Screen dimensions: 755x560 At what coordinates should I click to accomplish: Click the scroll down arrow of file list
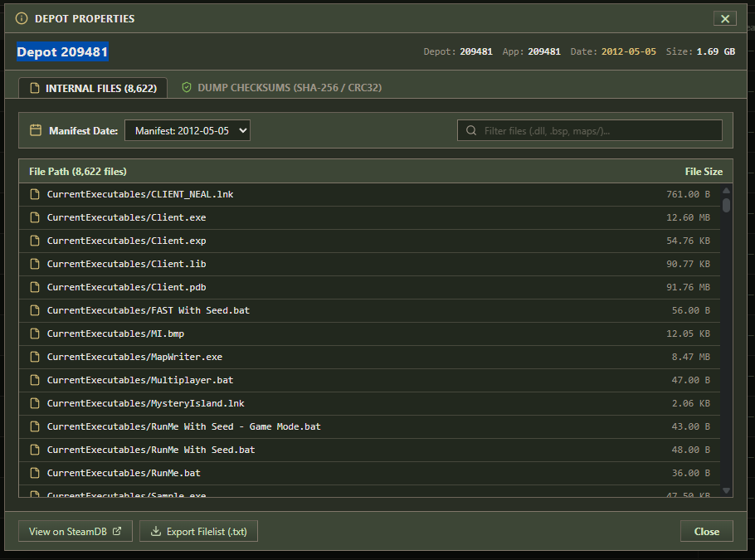click(x=726, y=490)
